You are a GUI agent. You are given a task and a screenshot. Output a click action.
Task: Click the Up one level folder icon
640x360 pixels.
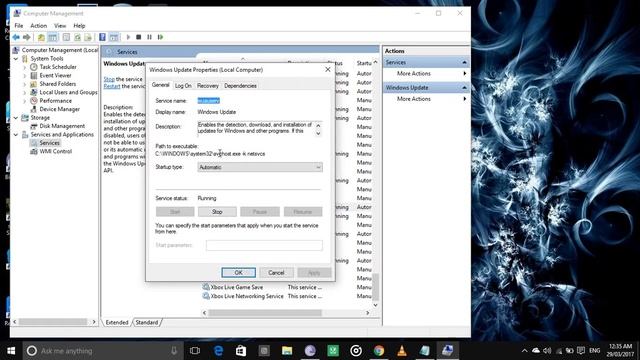[x=41, y=37]
